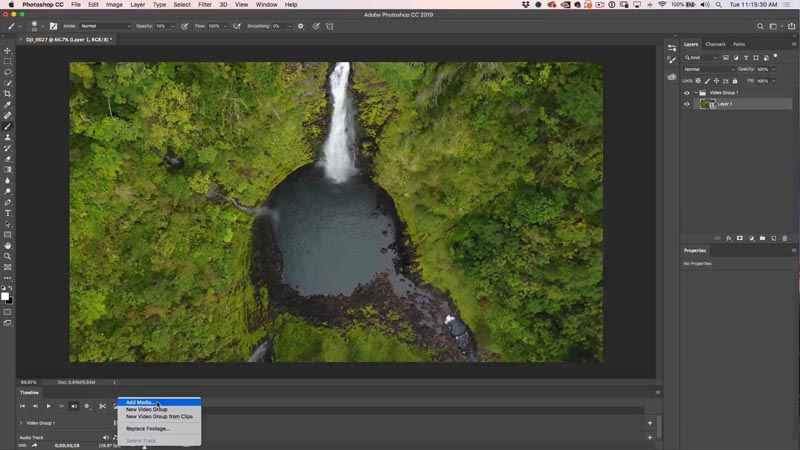Hide the Video Group 1 layer
Image resolution: width=800 pixels, height=450 pixels.
click(x=687, y=93)
